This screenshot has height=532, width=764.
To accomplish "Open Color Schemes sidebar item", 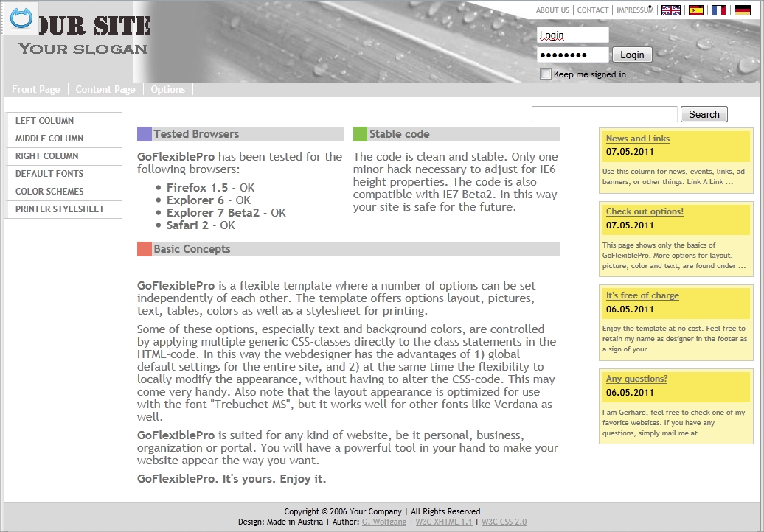I will (64, 192).
